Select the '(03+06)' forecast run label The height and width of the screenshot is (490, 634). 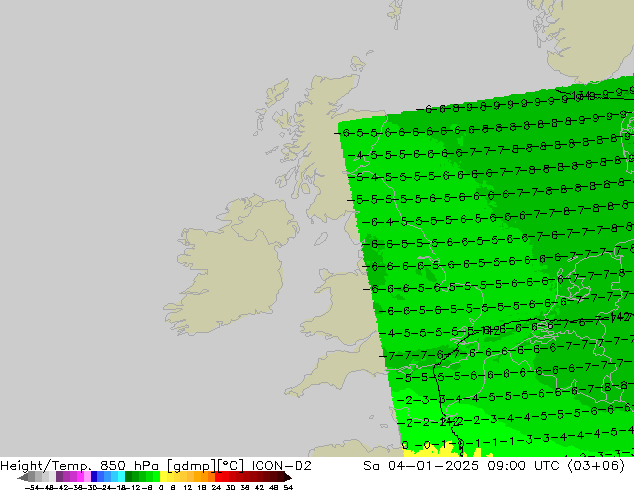(x=596, y=466)
